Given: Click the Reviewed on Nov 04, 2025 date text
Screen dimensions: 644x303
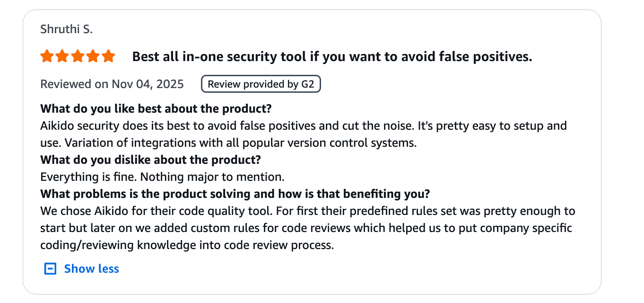Looking at the screenshot, I should point(112,84).
